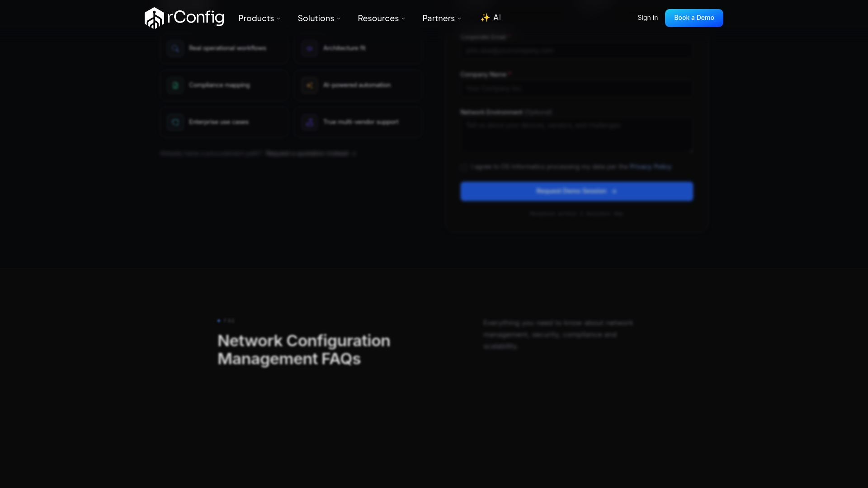Open the Resources dropdown
This screenshot has width=868, height=488.
[x=382, y=19]
